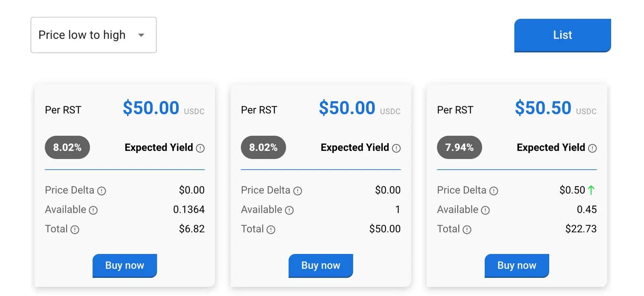Click Total info icon on $22.73 card
This screenshot has height=296, width=644.
pyautogui.click(x=467, y=229)
